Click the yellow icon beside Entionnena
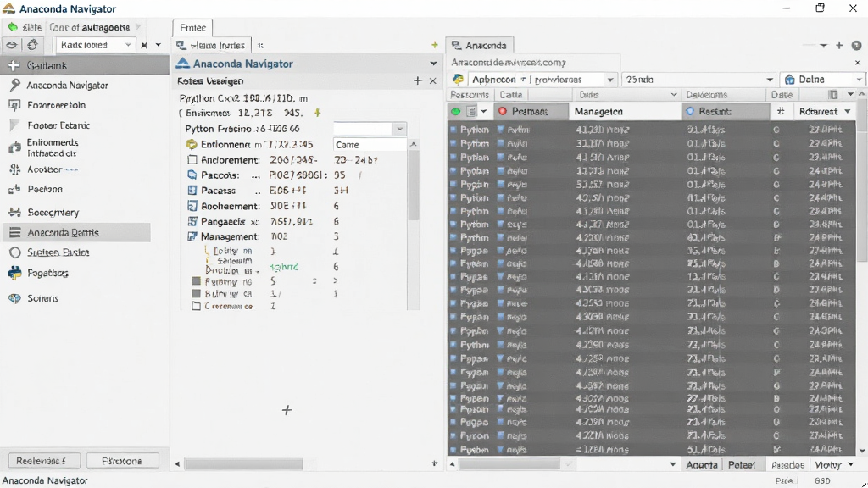868x488 pixels. pos(192,144)
